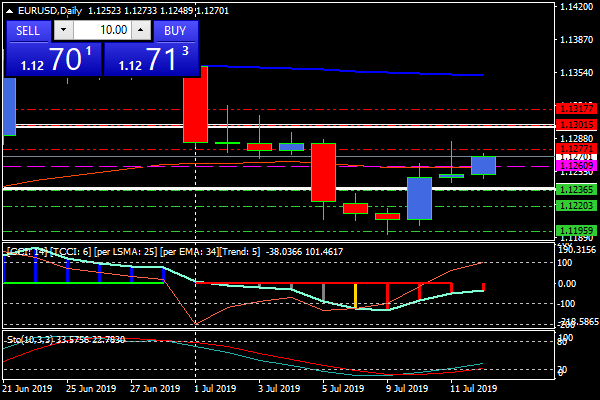
Task: Click the 1 Jul 2019 date label
Action: point(215,389)
